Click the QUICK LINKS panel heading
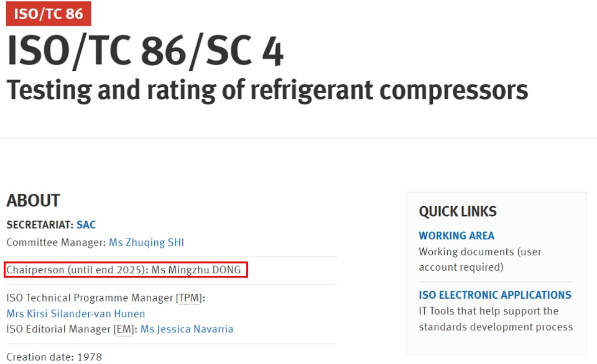 [458, 211]
